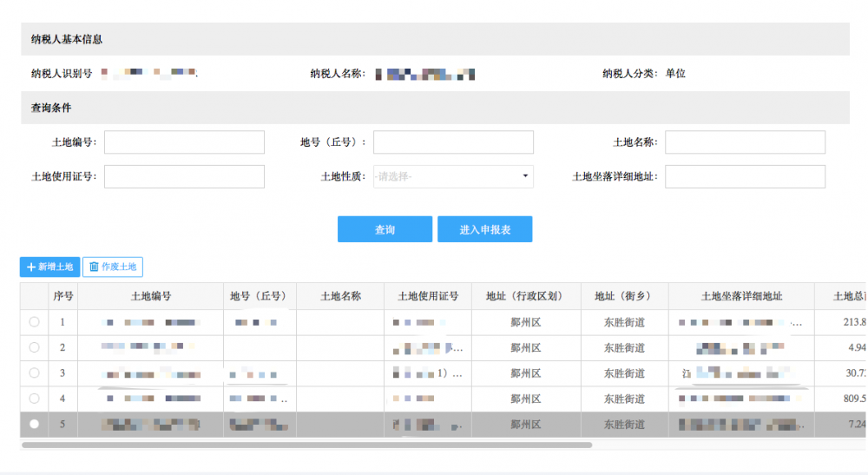Click the 土地编号 column header
The width and height of the screenshot is (868, 475).
click(150, 296)
